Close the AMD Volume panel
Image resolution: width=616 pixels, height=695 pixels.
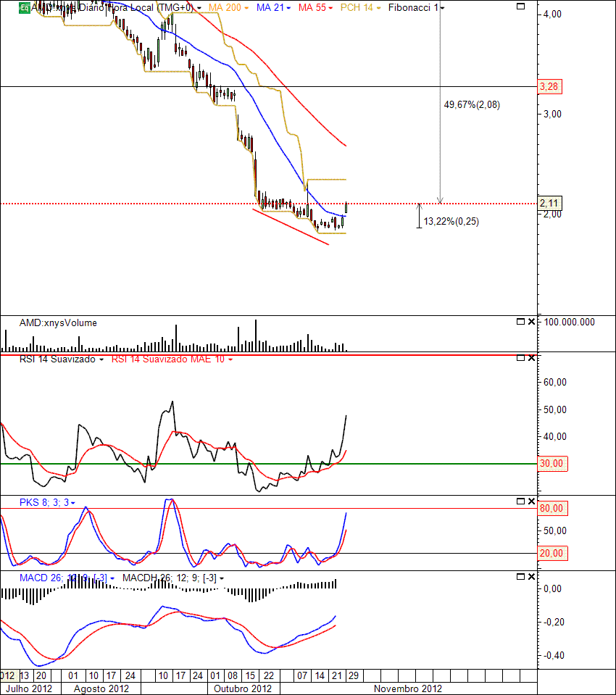click(531, 322)
